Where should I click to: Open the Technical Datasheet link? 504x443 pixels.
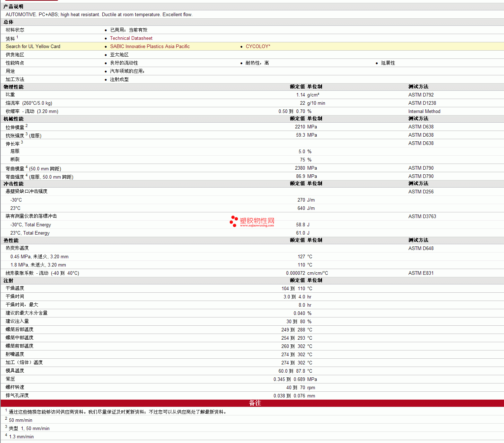point(131,38)
